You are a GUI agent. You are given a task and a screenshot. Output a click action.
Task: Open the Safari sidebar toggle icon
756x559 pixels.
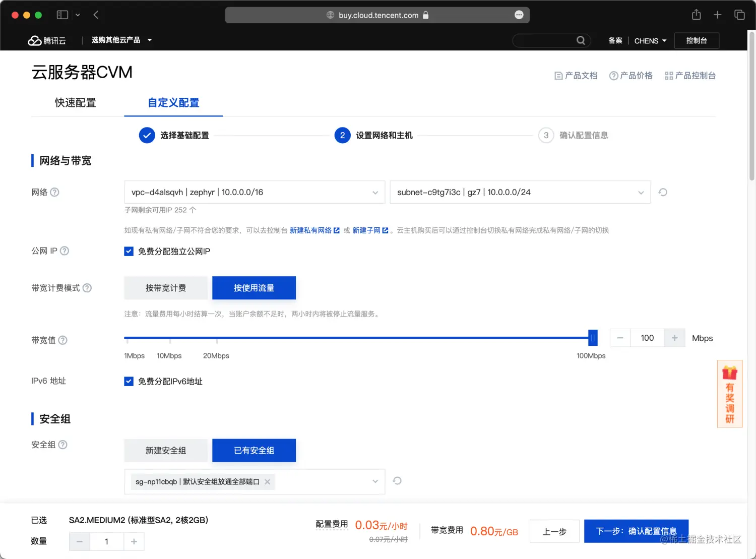[x=62, y=15]
